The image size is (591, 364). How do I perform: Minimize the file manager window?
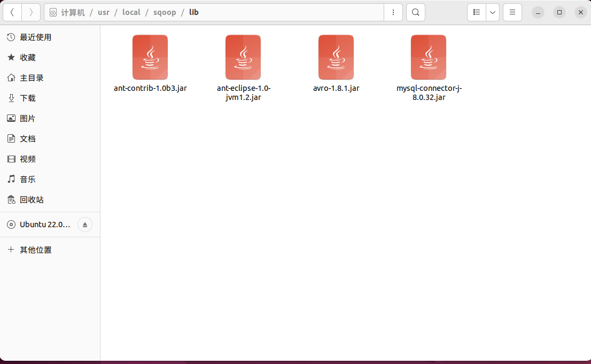pos(538,12)
